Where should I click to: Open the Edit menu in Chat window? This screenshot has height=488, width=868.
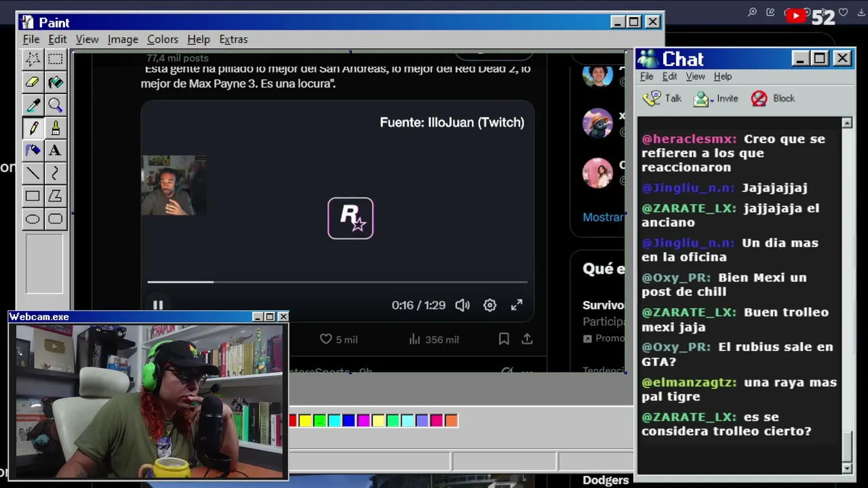click(670, 77)
